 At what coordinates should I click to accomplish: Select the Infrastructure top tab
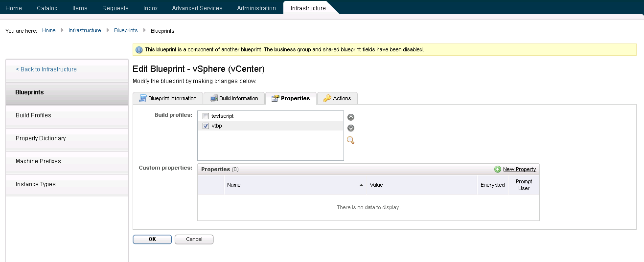click(308, 8)
